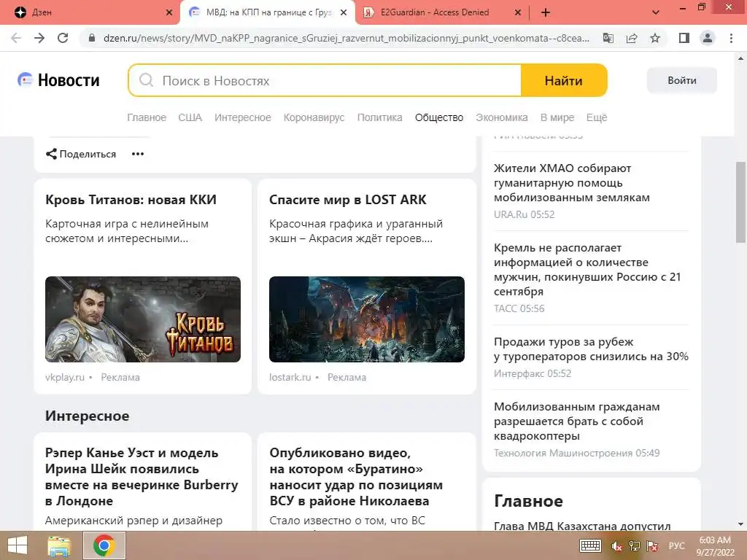
Task: Open the Продажи туров за рубеж story
Action: [x=591, y=349]
